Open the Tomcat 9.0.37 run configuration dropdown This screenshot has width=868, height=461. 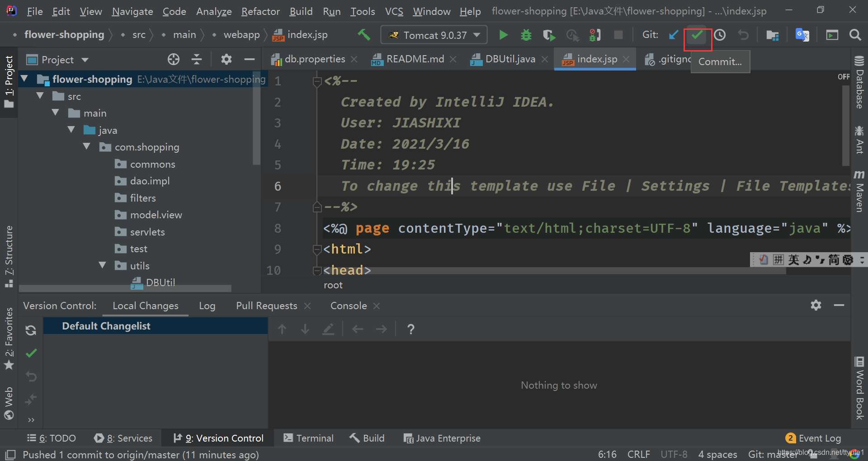(434, 35)
